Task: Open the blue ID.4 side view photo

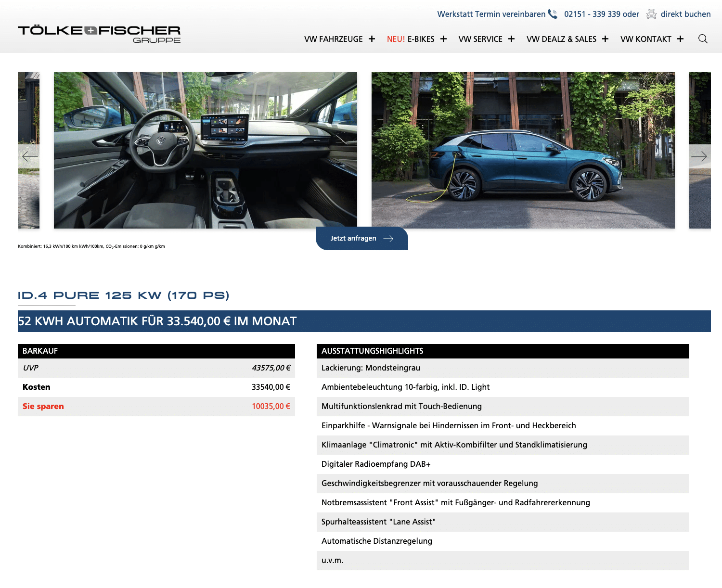Action: pyautogui.click(x=523, y=150)
